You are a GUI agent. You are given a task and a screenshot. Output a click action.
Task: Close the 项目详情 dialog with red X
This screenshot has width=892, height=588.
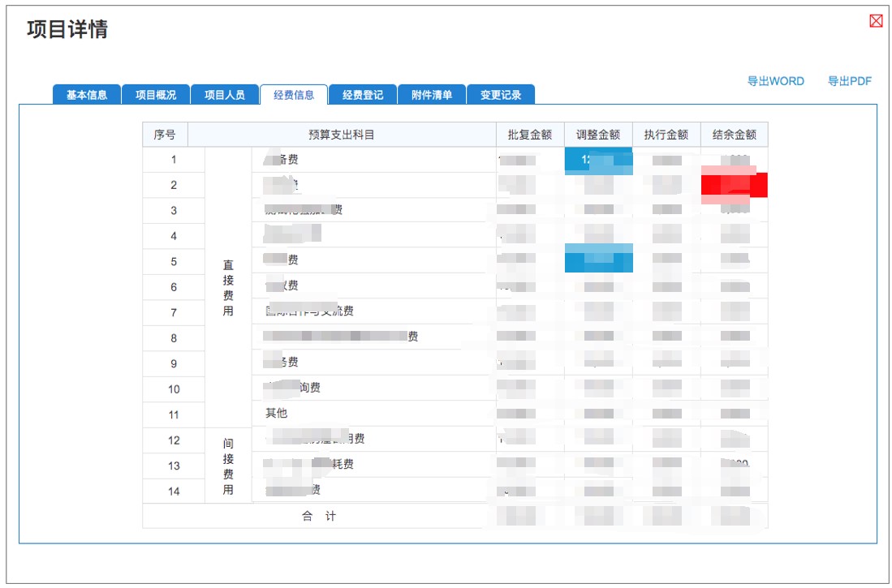coord(876,21)
